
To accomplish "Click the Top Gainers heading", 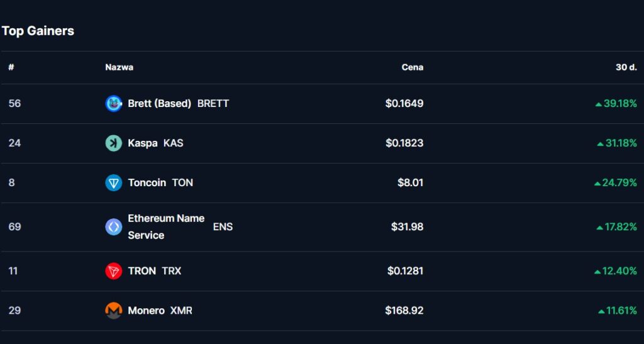I will click(x=38, y=31).
